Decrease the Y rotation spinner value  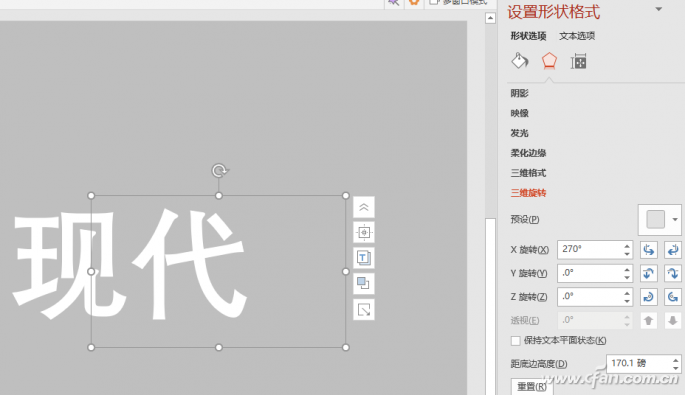pyautogui.click(x=627, y=277)
